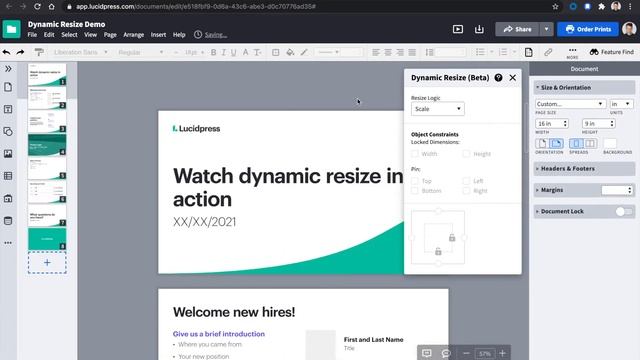Expand the Headers & Footers section
The width and height of the screenshot is (640, 360).
pos(584,169)
